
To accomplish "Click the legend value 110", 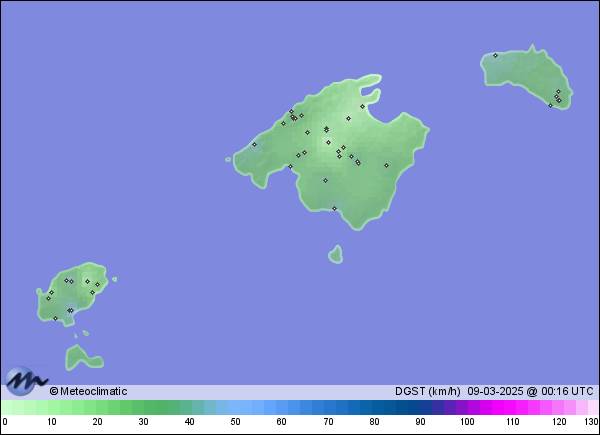I will coord(513,422).
